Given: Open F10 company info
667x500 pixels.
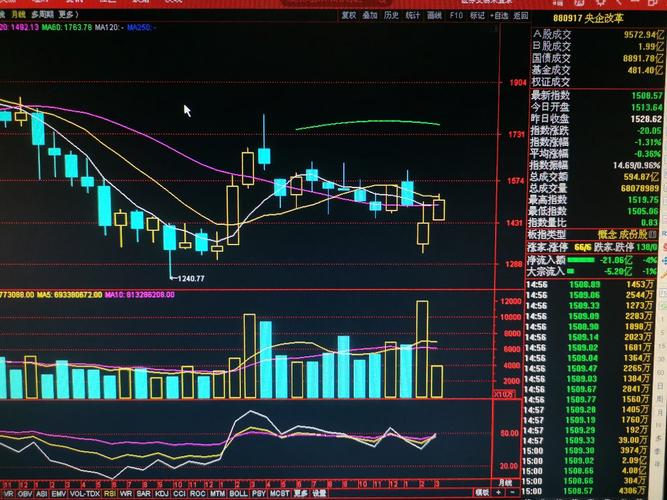Looking at the screenshot, I should [x=456, y=15].
